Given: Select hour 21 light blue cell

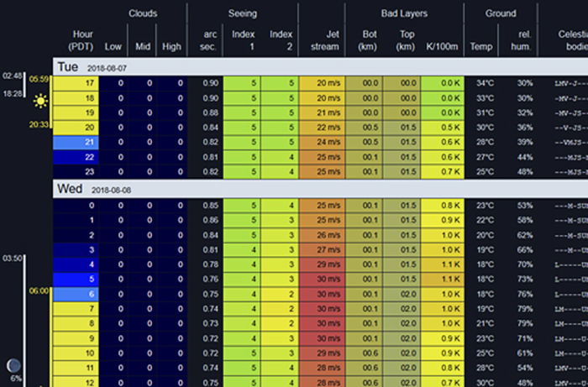Looking at the screenshot, I should [76, 143].
